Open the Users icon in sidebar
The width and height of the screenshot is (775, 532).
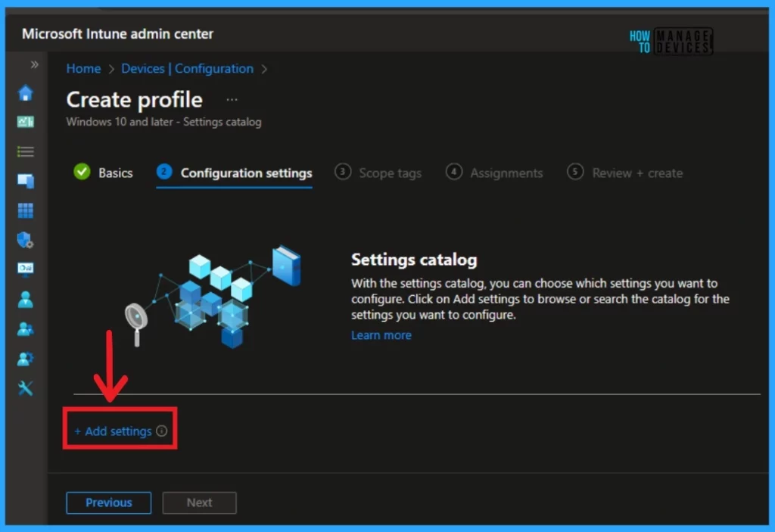[25, 299]
